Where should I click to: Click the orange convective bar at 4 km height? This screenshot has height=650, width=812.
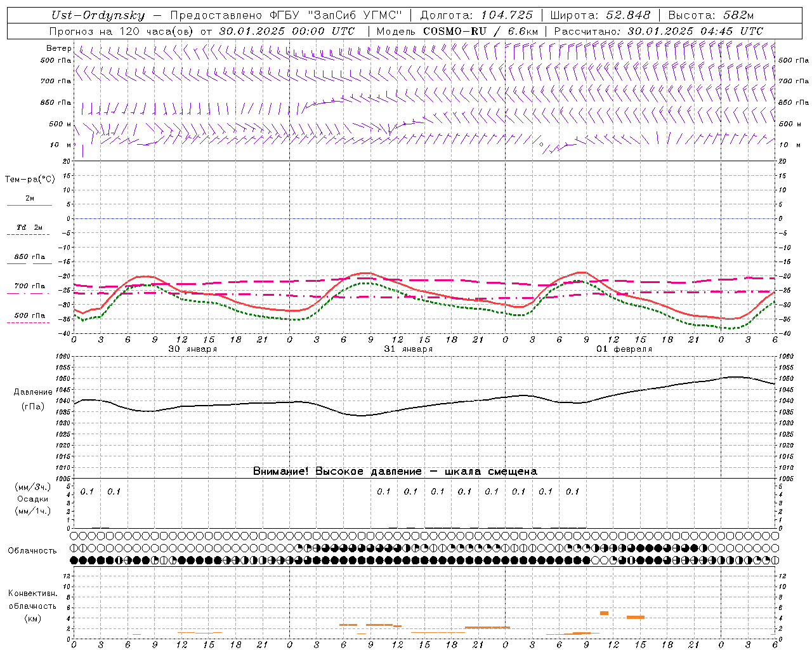coord(635,617)
